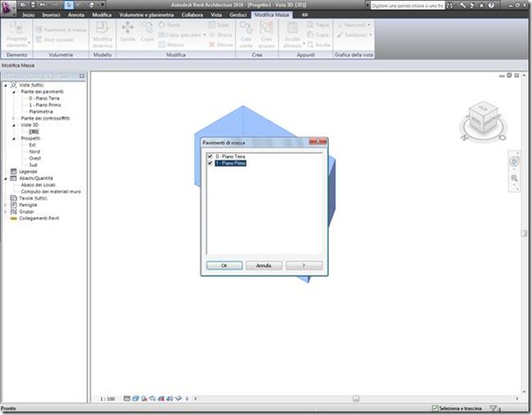The width and height of the screenshot is (532, 415).
Task: Click the Sposta move tool icon
Action: pos(128,27)
